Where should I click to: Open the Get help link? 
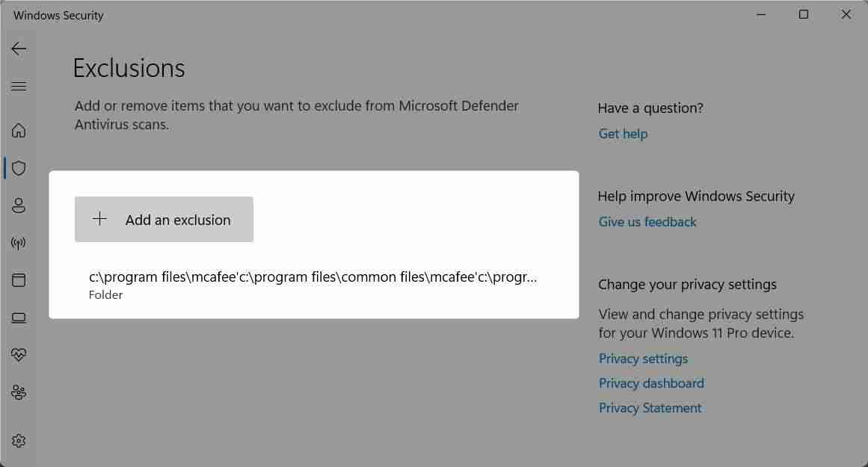click(x=623, y=133)
